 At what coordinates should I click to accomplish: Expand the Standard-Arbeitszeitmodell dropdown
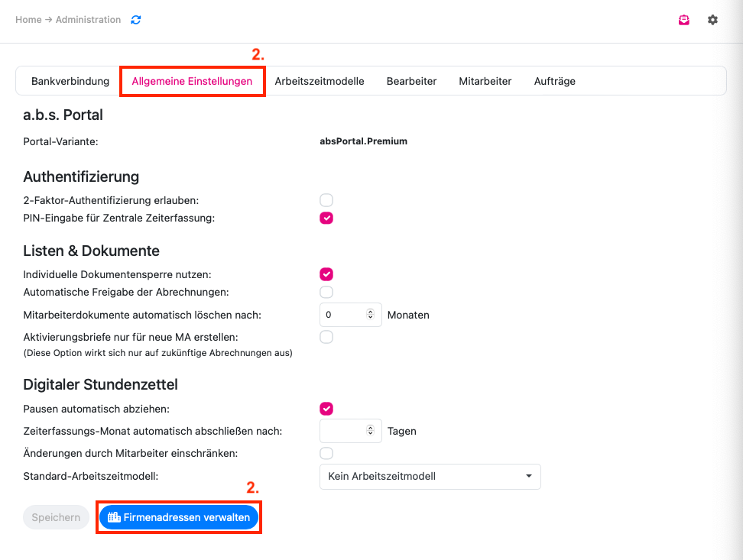pyautogui.click(x=430, y=476)
